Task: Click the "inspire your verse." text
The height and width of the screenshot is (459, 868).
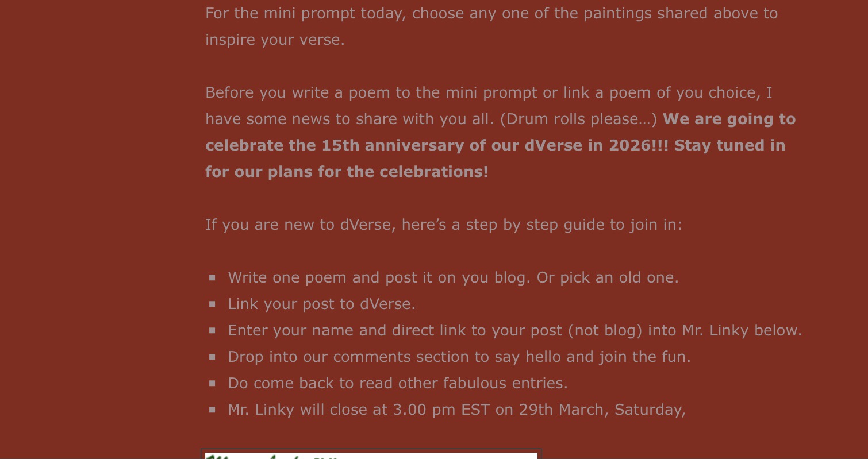Action: [275, 40]
